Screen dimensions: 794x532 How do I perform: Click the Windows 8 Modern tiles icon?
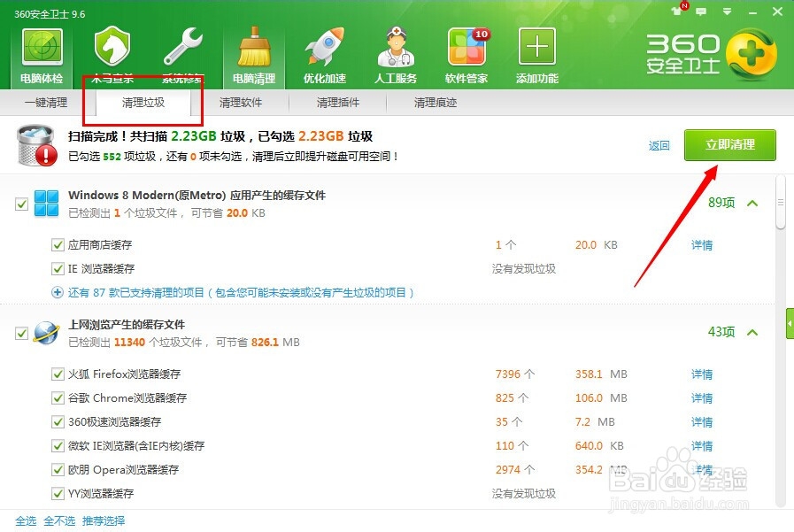point(47,204)
